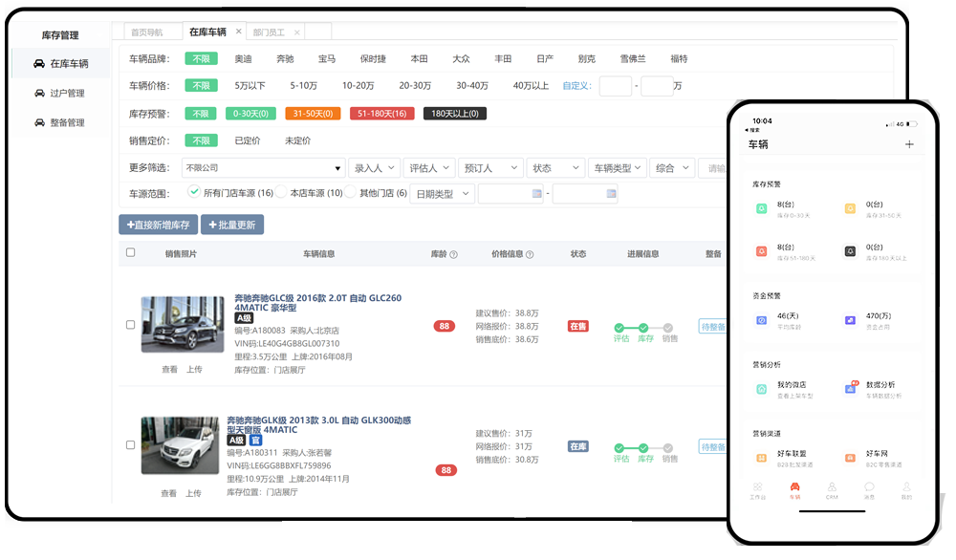The height and width of the screenshot is (560, 956).
Task: Select the 在库车辆 tab
Action: pos(207,32)
